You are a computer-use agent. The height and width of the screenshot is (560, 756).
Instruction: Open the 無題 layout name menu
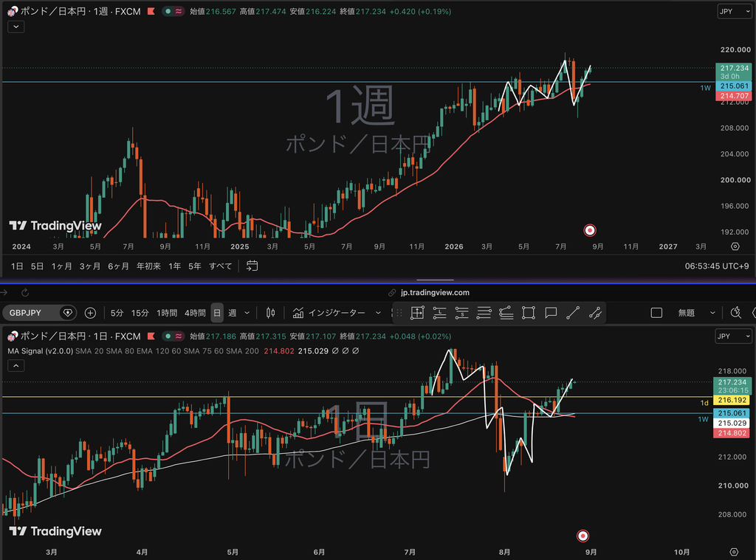point(686,313)
